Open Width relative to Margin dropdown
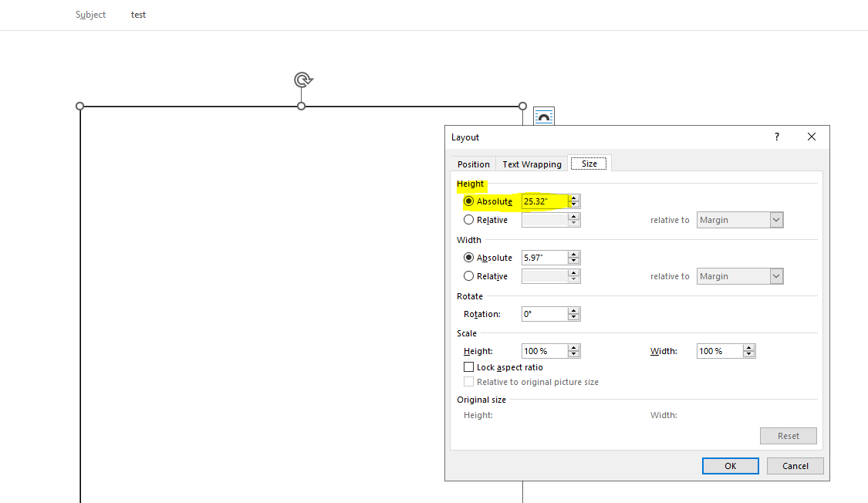Image resolution: width=868 pixels, height=503 pixels. [740, 276]
